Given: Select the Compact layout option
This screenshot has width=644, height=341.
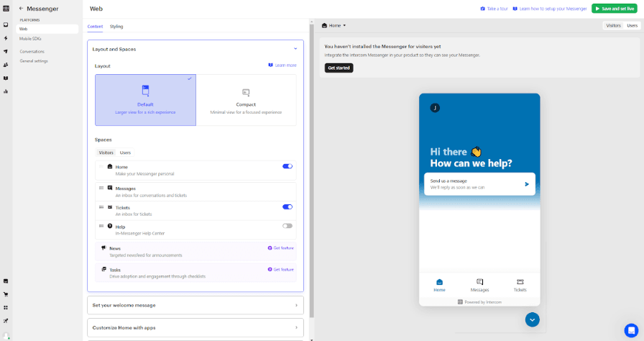Looking at the screenshot, I should pyautogui.click(x=246, y=100).
